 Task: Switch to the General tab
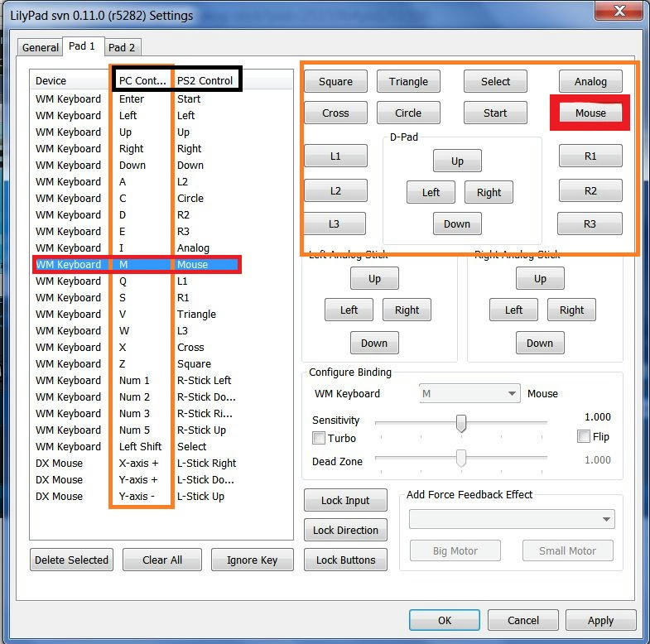[x=41, y=48]
